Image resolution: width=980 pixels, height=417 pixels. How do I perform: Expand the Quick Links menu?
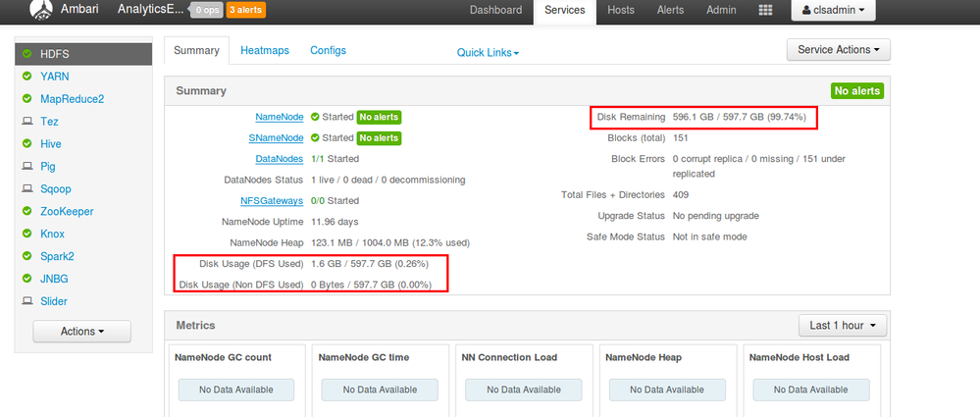coord(488,53)
